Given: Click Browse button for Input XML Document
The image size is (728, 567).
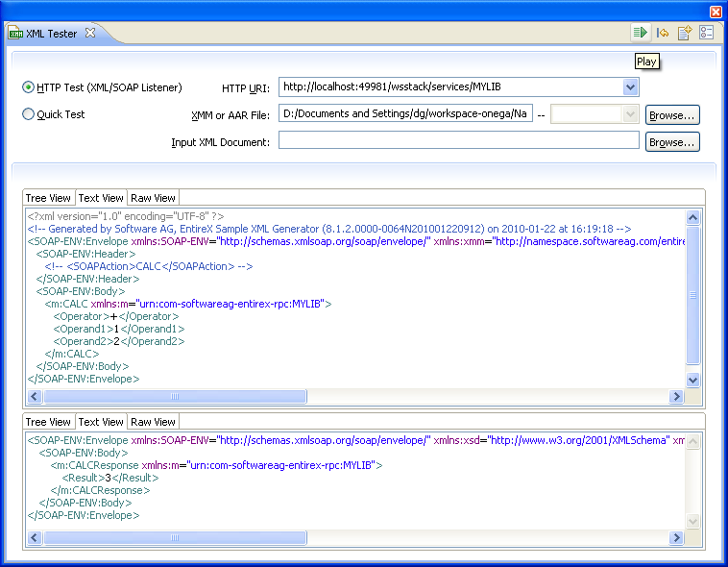Looking at the screenshot, I should tap(672, 142).
